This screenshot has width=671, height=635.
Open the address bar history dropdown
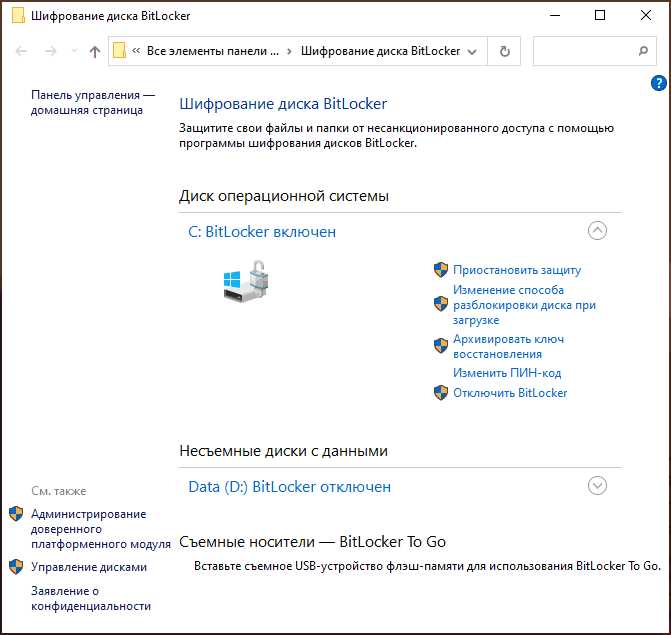coord(472,52)
